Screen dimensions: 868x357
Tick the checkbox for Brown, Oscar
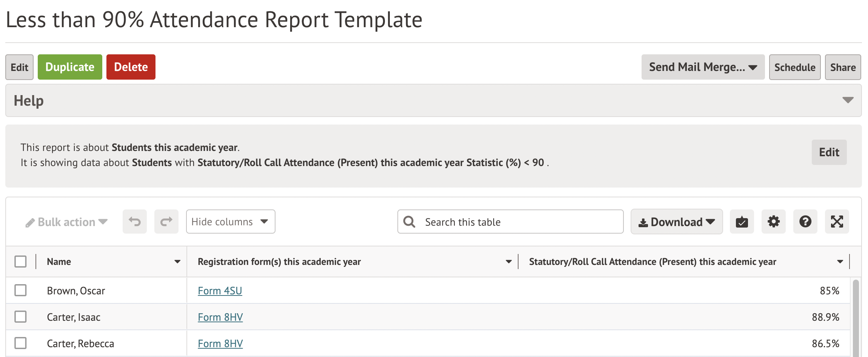click(20, 290)
